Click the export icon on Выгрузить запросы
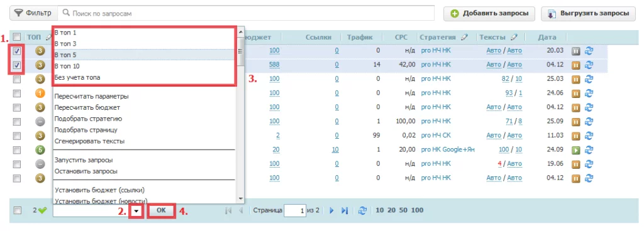 552,14
